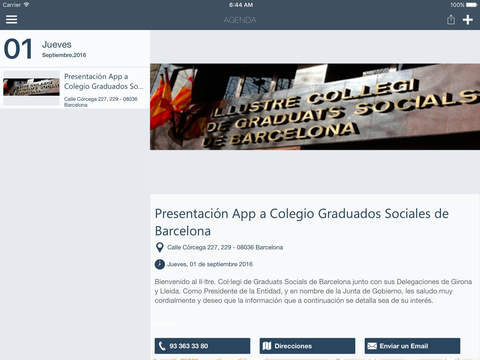This screenshot has width=480, height=360.
Task: Click the Calle Córcega address link in details
Action: (225, 247)
